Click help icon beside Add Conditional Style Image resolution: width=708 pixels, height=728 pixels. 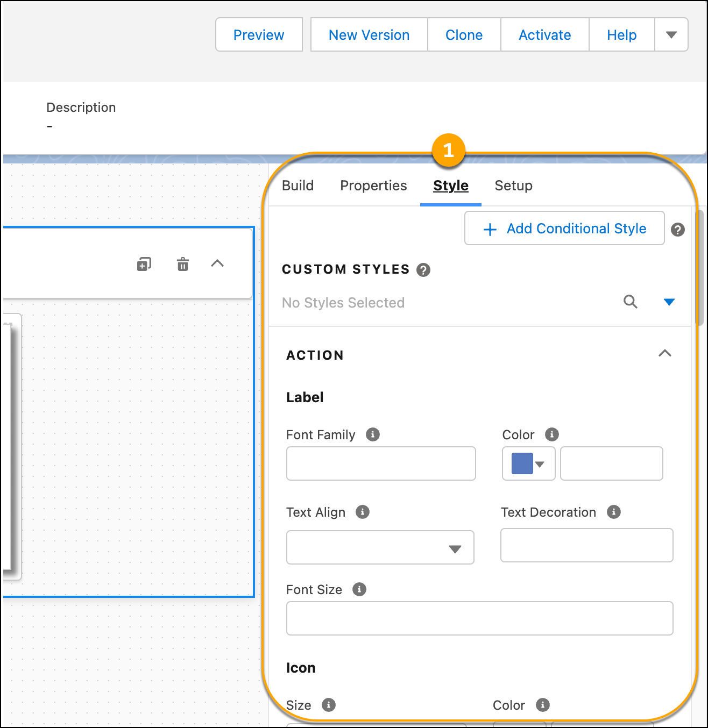point(678,230)
